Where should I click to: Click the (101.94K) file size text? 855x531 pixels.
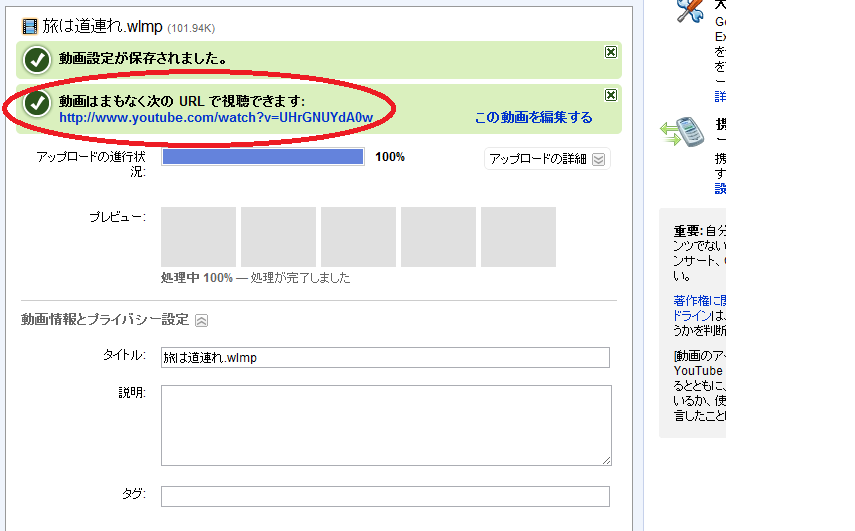tap(191, 28)
